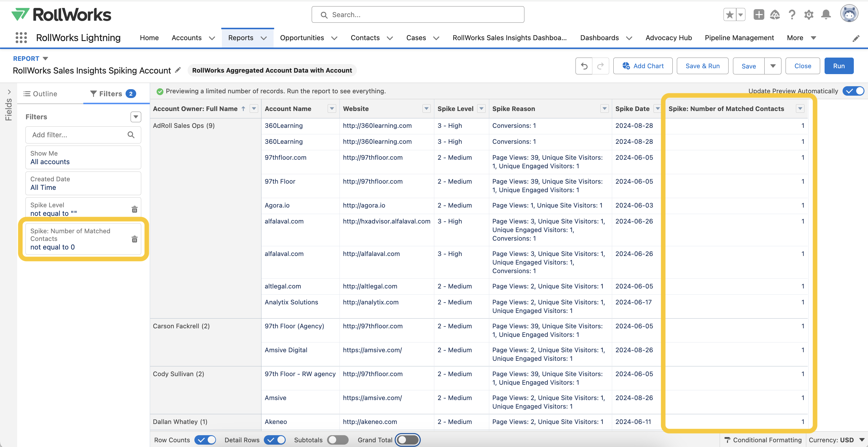Open the Home tab
This screenshot has height=447, width=868.
click(149, 38)
